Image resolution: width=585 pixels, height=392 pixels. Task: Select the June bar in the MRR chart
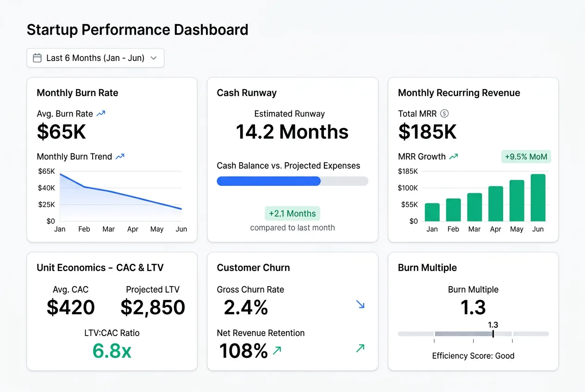pyautogui.click(x=538, y=198)
